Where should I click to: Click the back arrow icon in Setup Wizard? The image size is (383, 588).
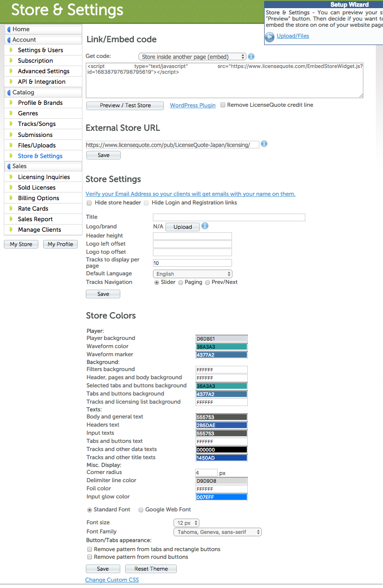pos(269,36)
